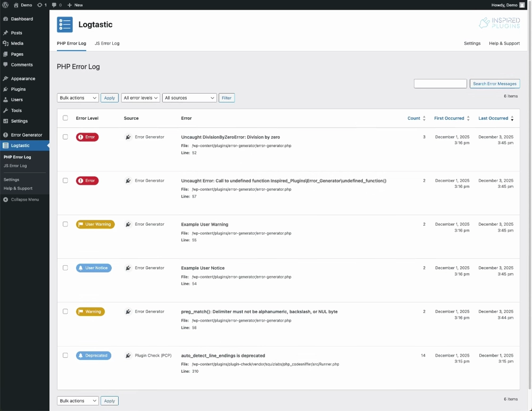Click 'auto_detect_line_endings is deprecated' message
This screenshot has width=532, height=411.
point(223,356)
